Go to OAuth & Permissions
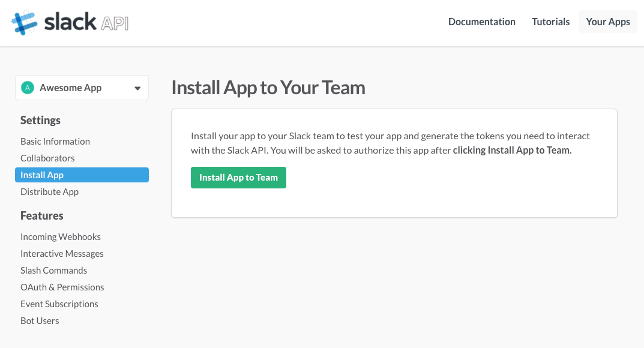Image resolution: width=644 pixels, height=348 pixels. coord(62,287)
